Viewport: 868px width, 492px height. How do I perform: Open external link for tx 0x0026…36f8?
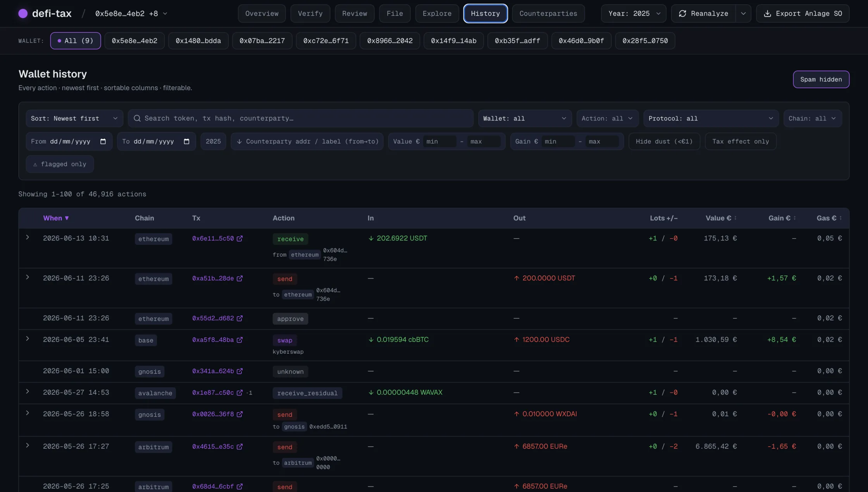pos(239,414)
